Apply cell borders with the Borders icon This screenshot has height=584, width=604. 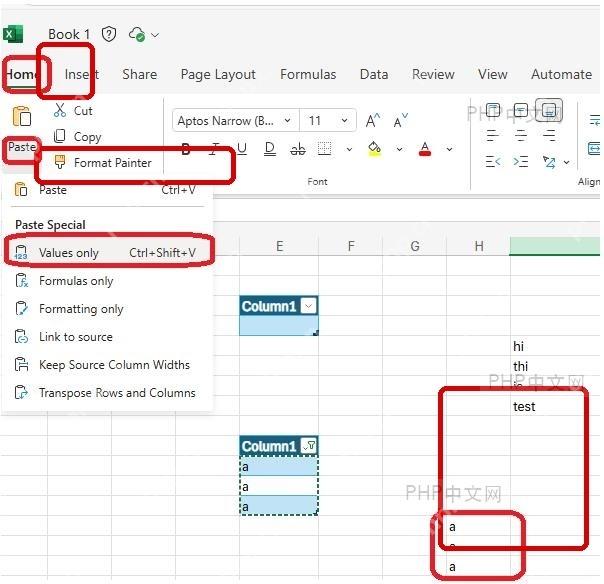[324, 149]
